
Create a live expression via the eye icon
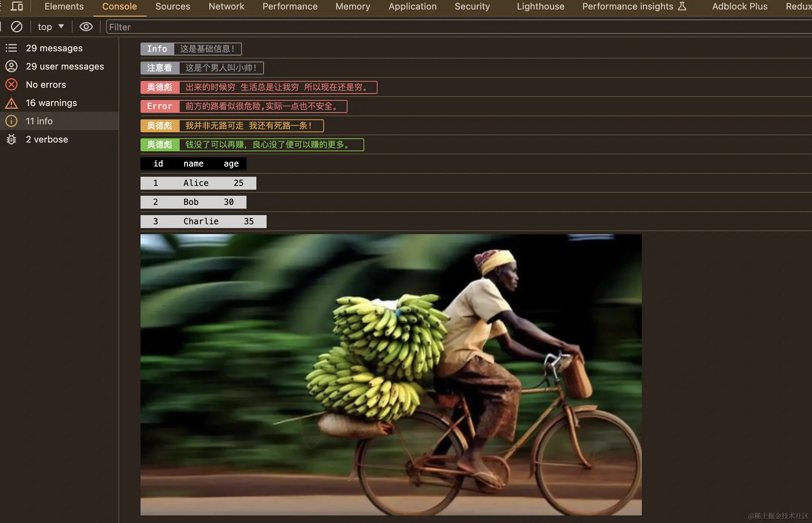86,27
